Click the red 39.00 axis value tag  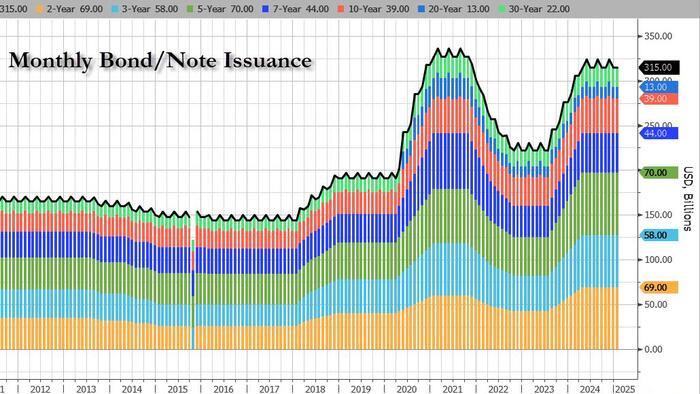pyautogui.click(x=659, y=99)
